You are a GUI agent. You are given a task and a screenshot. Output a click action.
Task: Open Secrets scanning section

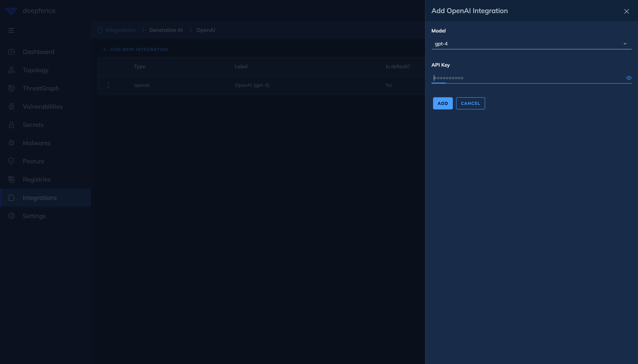click(33, 125)
